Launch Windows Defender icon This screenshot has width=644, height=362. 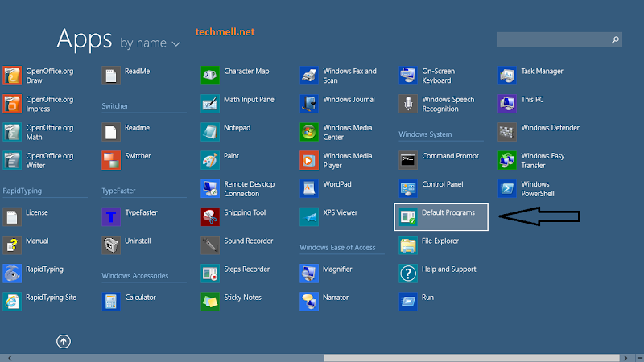pyautogui.click(x=507, y=132)
